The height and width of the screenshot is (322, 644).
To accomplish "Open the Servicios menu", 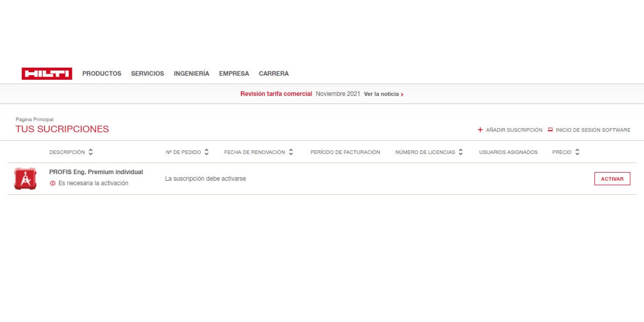I will [x=147, y=73].
